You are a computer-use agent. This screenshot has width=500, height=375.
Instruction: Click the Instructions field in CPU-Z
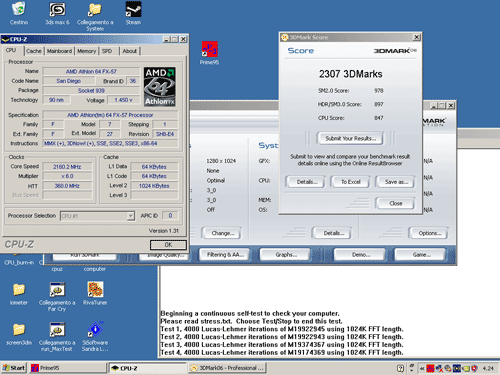click(x=110, y=143)
